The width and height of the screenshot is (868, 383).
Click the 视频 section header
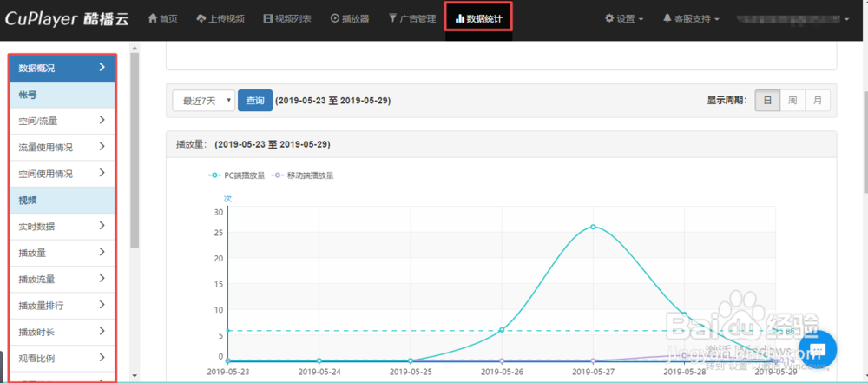[x=62, y=200]
